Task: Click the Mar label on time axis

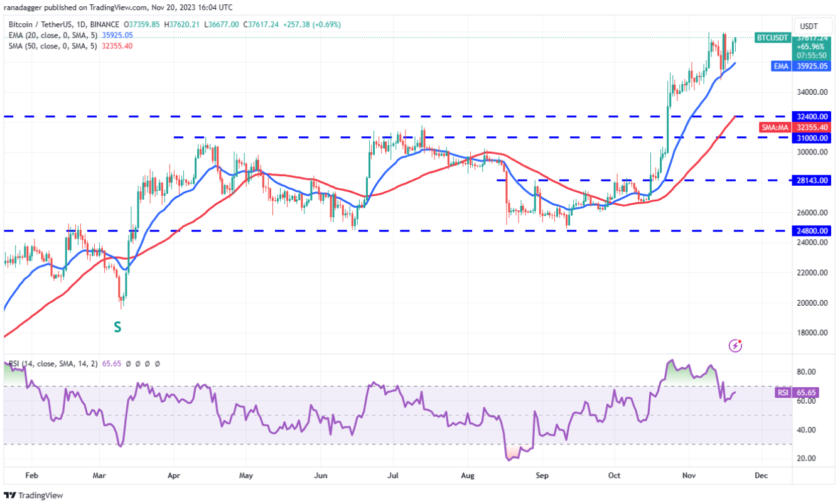Action: coord(100,476)
